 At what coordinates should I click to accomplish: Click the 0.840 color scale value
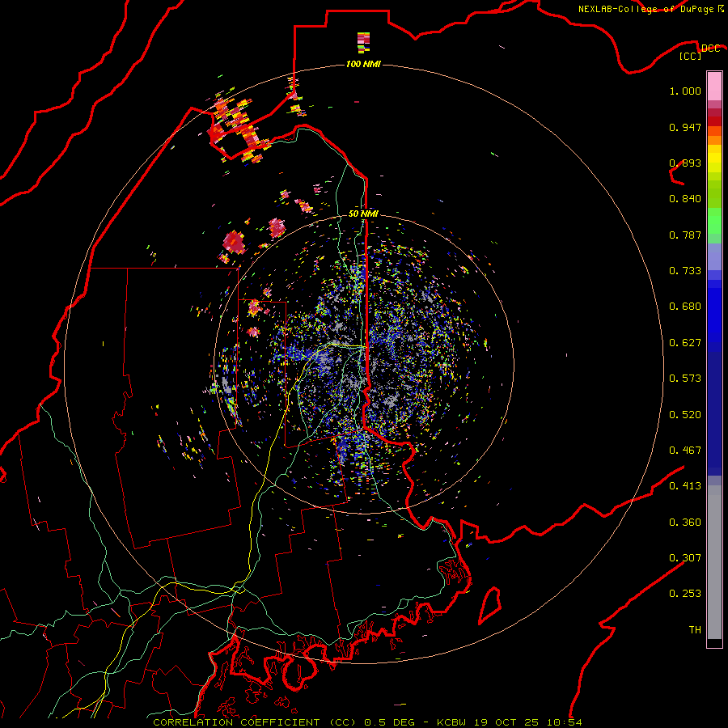point(685,199)
